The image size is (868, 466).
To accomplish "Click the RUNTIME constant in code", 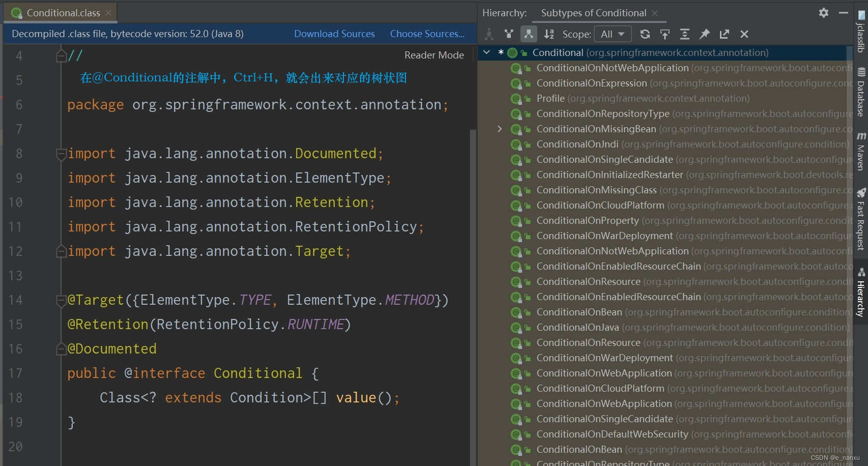I will click(315, 324).
